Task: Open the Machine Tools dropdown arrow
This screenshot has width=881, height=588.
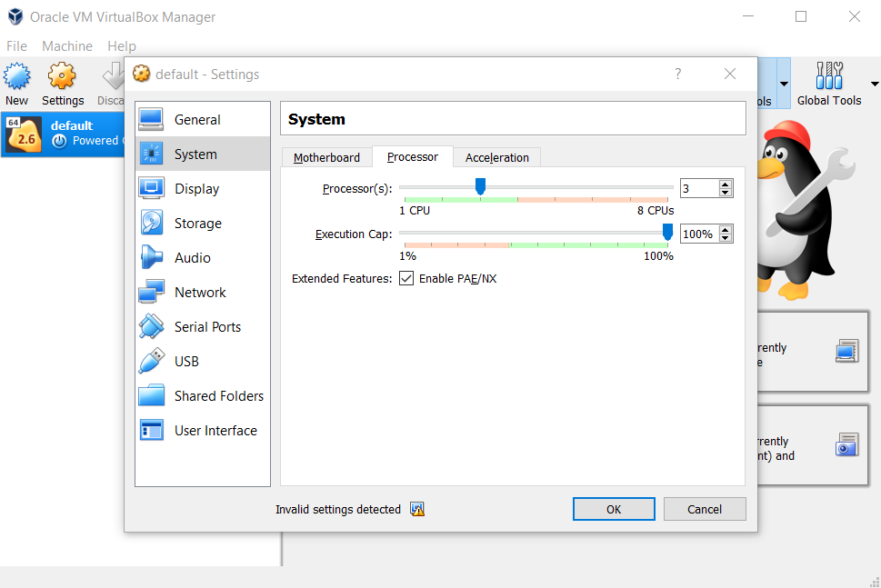Action: pos(784,85)
